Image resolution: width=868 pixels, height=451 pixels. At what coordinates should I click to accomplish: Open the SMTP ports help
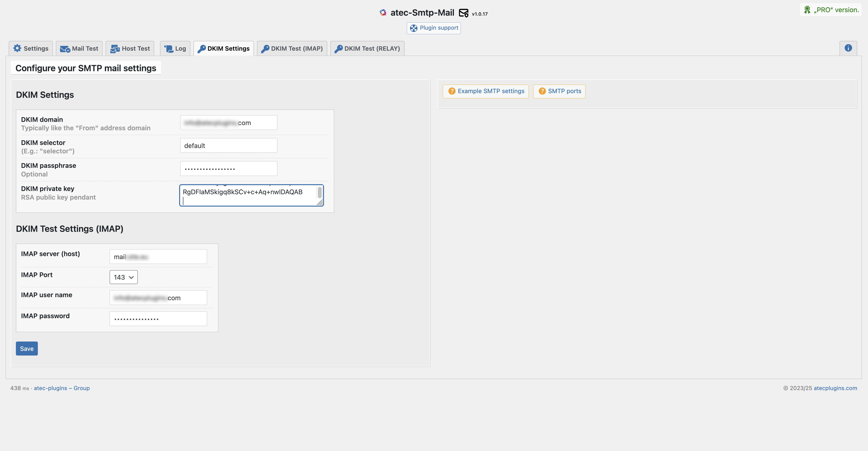click(x=559, y=91)
